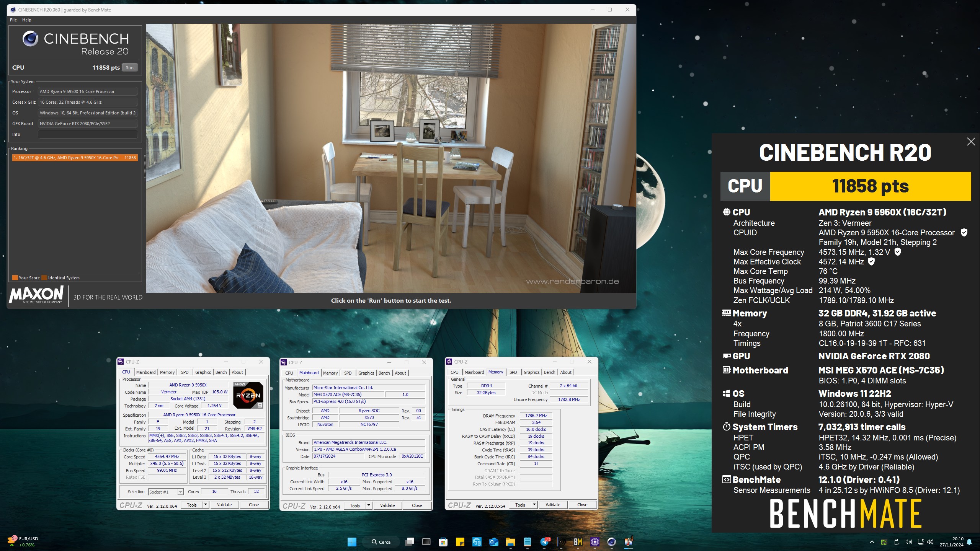Click the empty Info field in Cinebench
This screenshot has height=551, width=980.
coord(88,134)
